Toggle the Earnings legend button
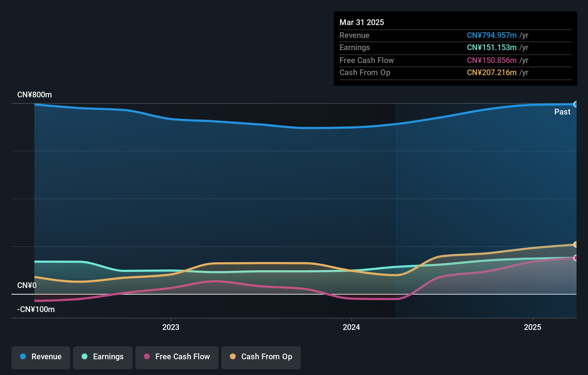Viewport: 588px width, 375px height. pyautogui.click(x=103, y=357)
